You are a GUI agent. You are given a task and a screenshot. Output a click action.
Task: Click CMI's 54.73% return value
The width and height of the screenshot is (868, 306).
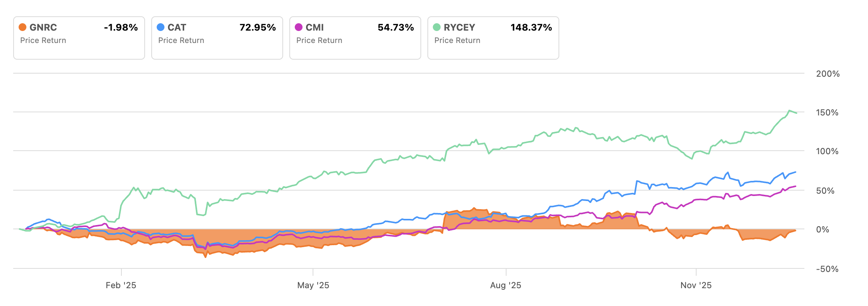396,28
